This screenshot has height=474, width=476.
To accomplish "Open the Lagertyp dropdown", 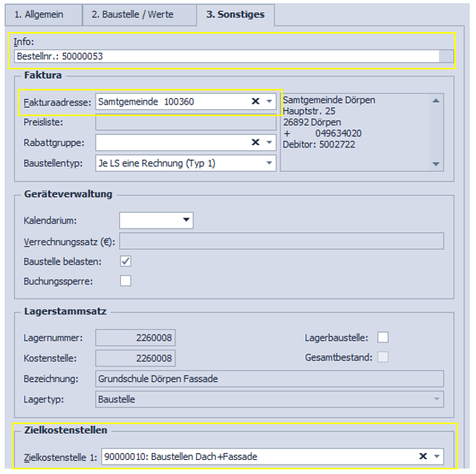I will point(437,398).
